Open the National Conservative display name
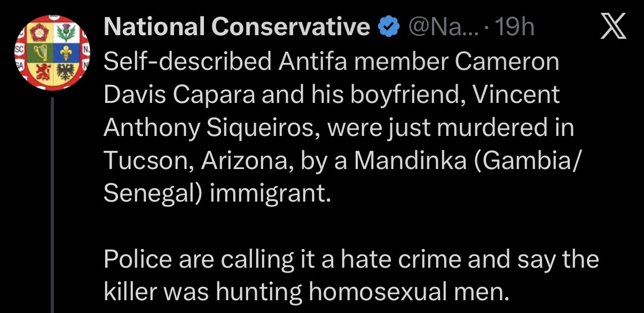 click(x=237, y=27)
